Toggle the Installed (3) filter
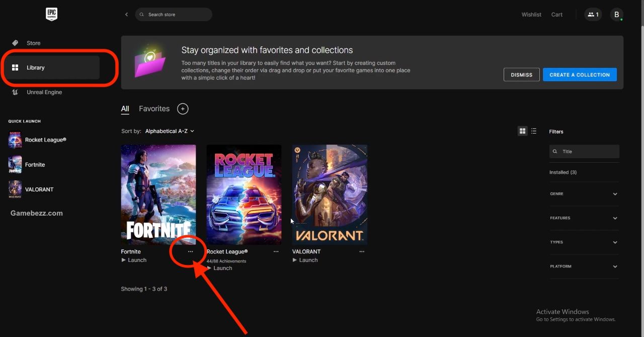The image size is (644, 337). pos(562,172)
